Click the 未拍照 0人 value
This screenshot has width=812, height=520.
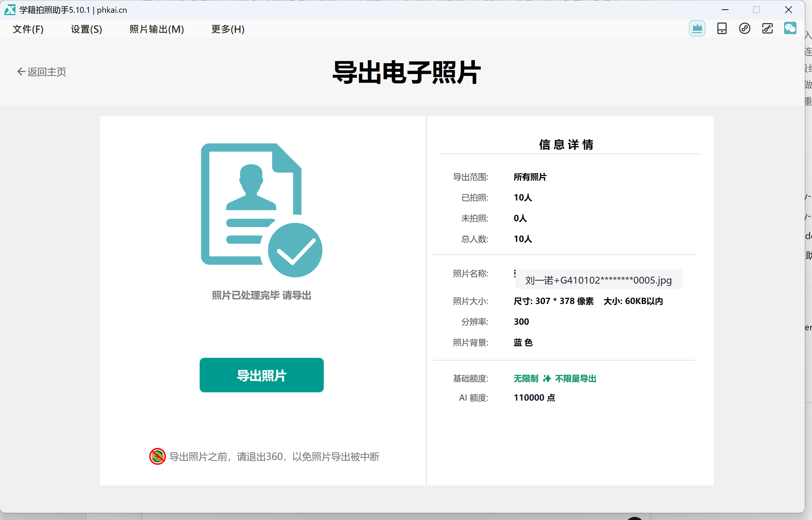click(x=520, y=218)
